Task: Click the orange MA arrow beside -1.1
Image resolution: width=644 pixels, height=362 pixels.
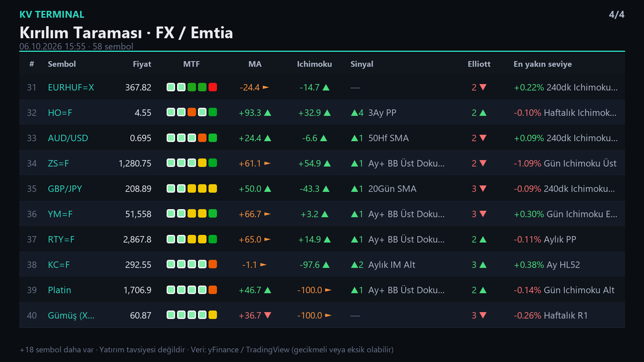Action: (264, 264)
